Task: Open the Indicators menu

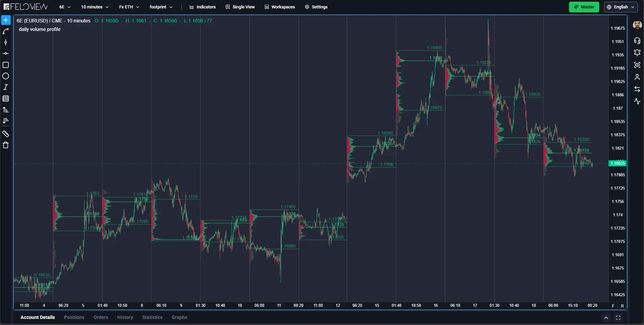Action: (x=202, y=7)
